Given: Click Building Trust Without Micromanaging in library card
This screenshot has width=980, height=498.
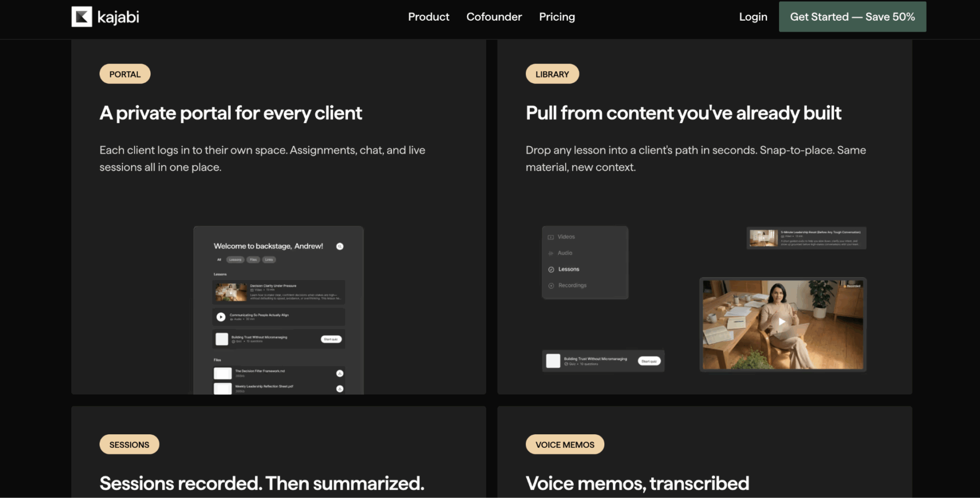Looking at the screenshot, I should click(x=595, y=359).
